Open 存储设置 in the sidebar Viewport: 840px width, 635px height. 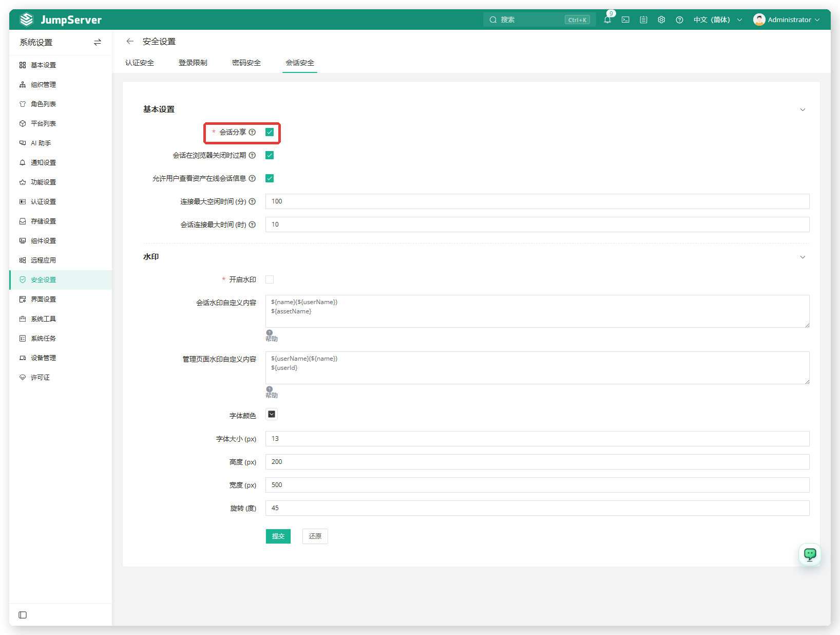pos(61,221)
